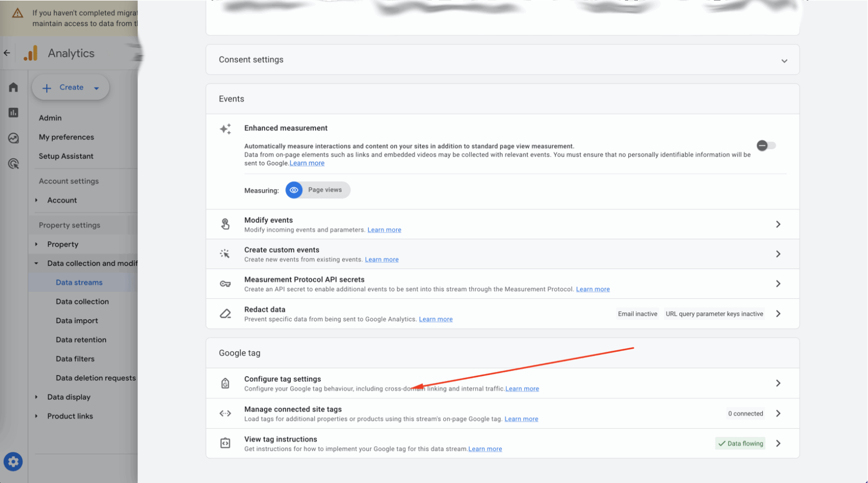This screenshot has width=868, height=483.
Task: Select My preferences in sidebar
Action: (x=66, y=137)
